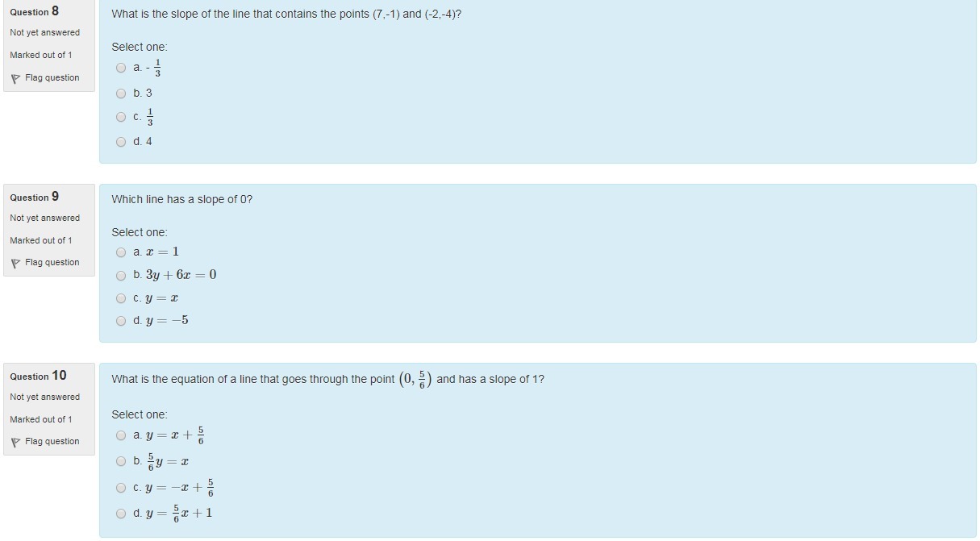The width and height of the screenshot is (980, 541).
Task: Select option b, 5/6 y = x
Action: click(x=121, y=461)
